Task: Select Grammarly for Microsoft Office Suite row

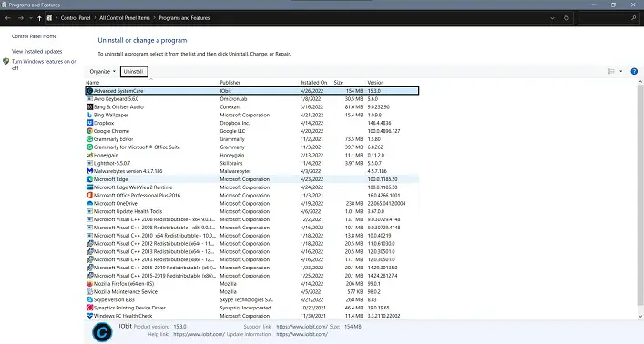Action: click(251, 147)
